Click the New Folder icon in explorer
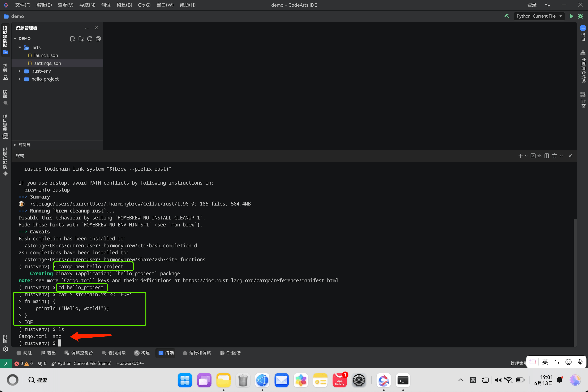 click(81, 39)
